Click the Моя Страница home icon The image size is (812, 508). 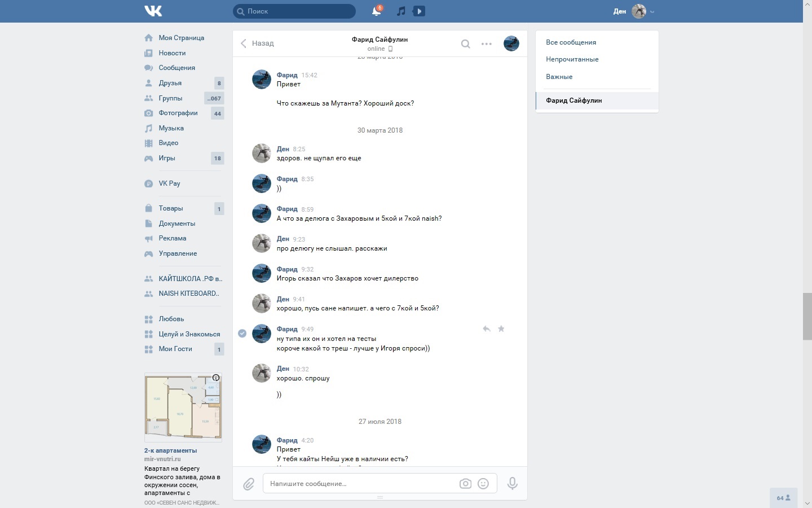click(148, 38)
